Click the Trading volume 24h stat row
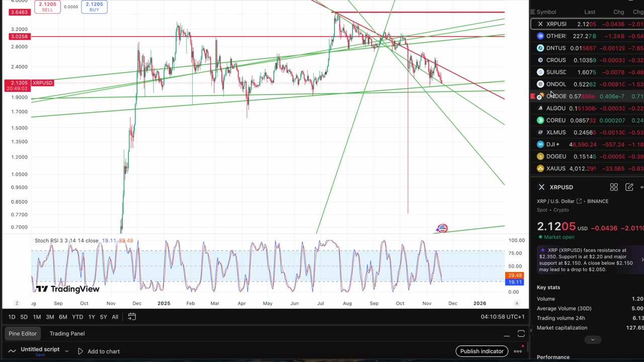The height and width of the screenshot is (362, 644). (590, 318)
